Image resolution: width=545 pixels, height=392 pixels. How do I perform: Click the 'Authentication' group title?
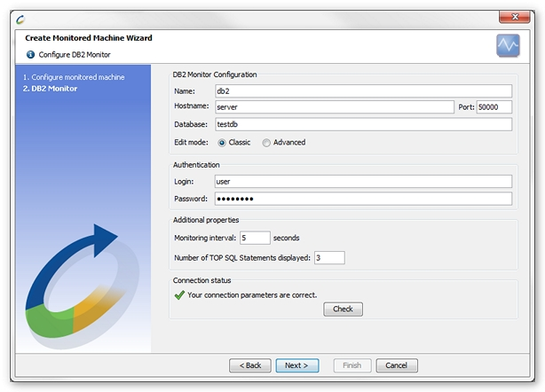click(x=196, y=165)
